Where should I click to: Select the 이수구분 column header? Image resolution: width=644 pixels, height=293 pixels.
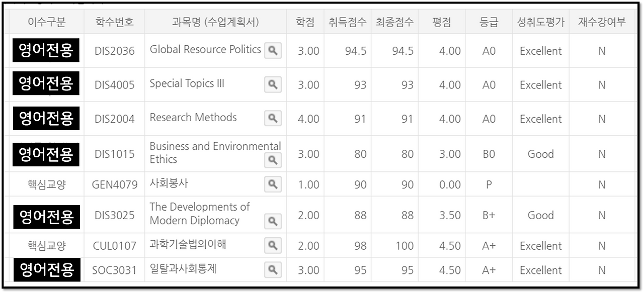46,23
